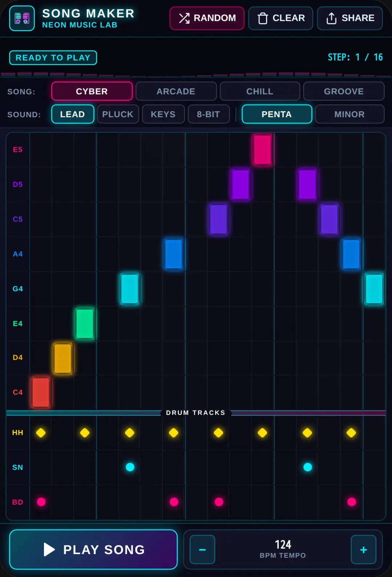Click the play triangle icon
The image size is (392, 577).
(49, 549)
